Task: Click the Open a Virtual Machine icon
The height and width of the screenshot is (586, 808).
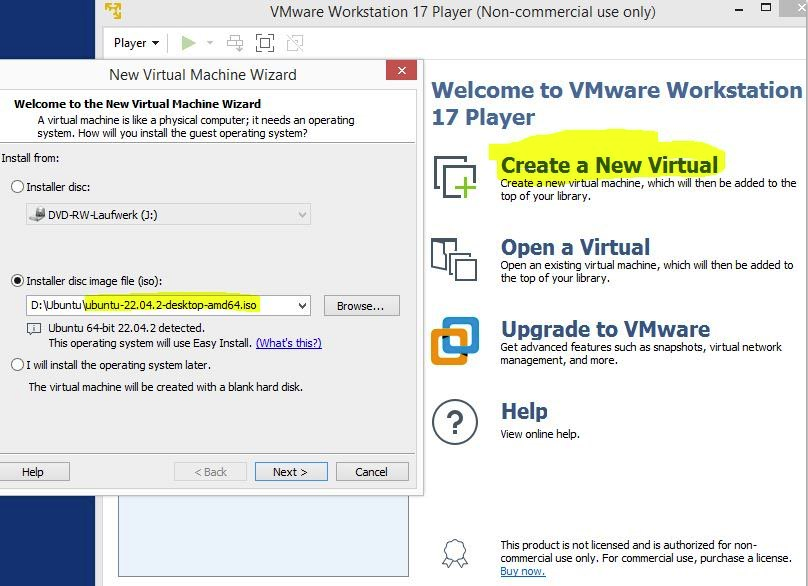Action: tap(453, 259)
